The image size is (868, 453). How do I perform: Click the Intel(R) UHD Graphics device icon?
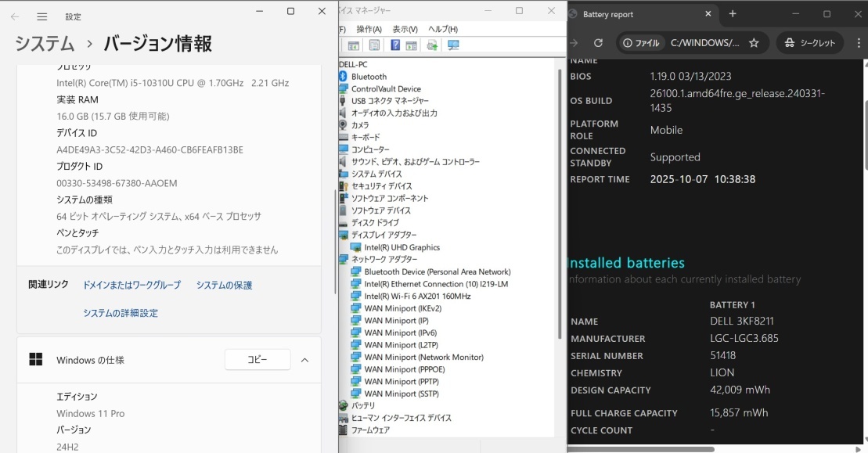pos(355,247)
